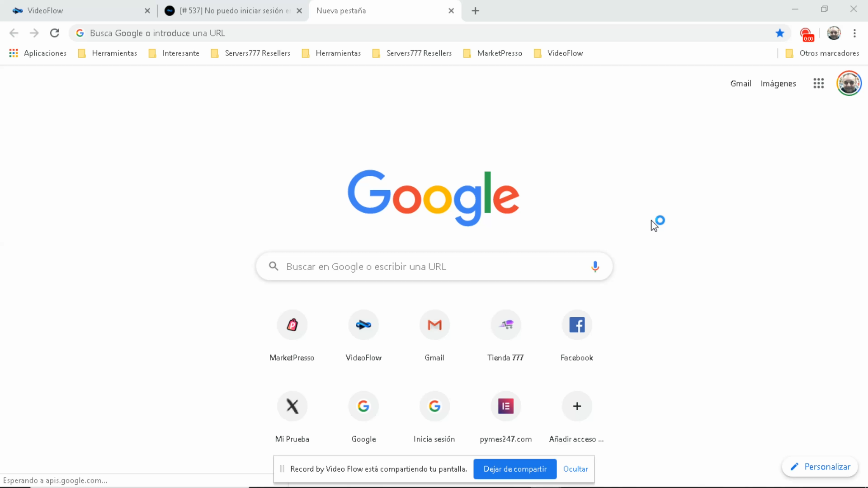Open the Google account profile picture
This screenshot has height=488, width=868.
coord(849,83)
